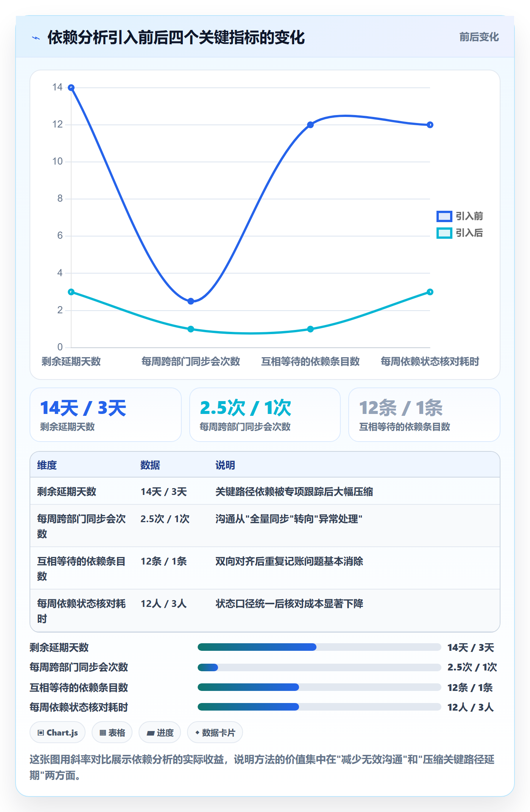This screenshot has width=530, height=812.
Task: Click the table cell 状态口径统一后核对成本显著下降
Action: pyautogui.click(x=289, y=604)
